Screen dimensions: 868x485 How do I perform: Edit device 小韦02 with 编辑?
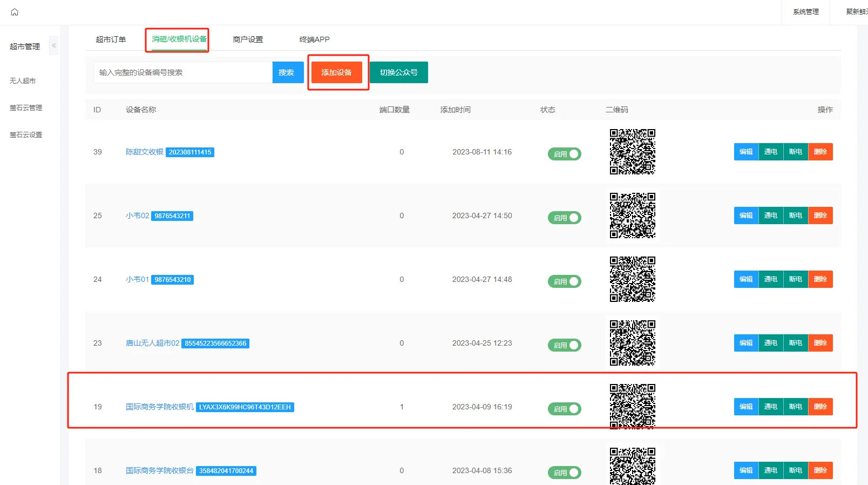click(x=746, y=215)
